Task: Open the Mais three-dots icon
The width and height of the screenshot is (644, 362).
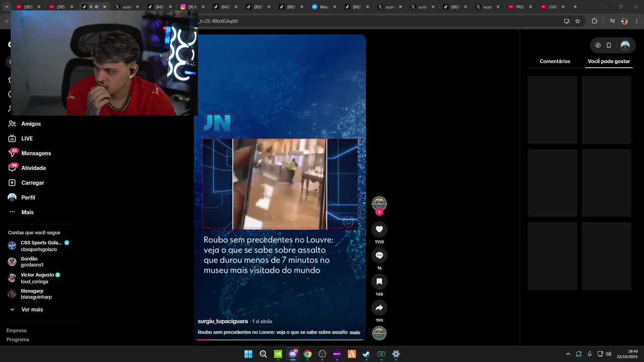Action: coord(12,212)
